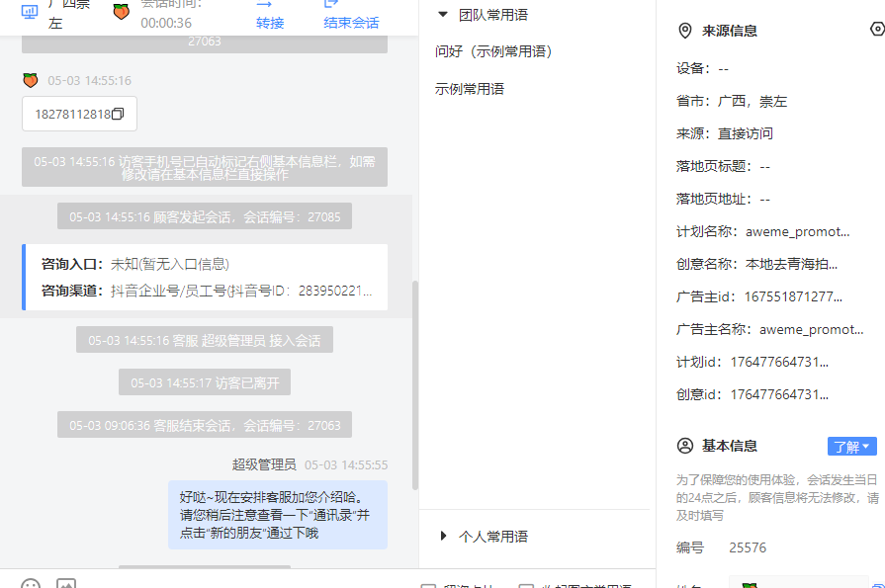Click the 客服结束会话 27063 notice
The image size is (885, 588).
tap(205, 424)
